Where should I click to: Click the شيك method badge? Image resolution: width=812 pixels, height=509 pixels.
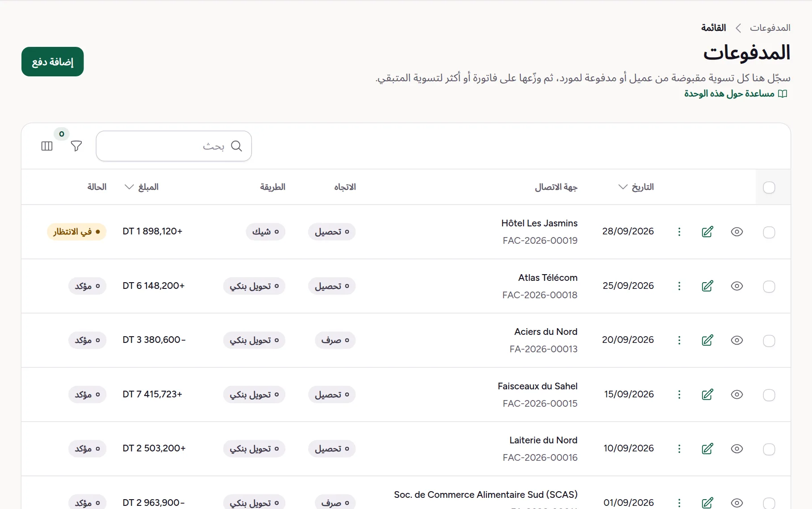pos(265,232)
